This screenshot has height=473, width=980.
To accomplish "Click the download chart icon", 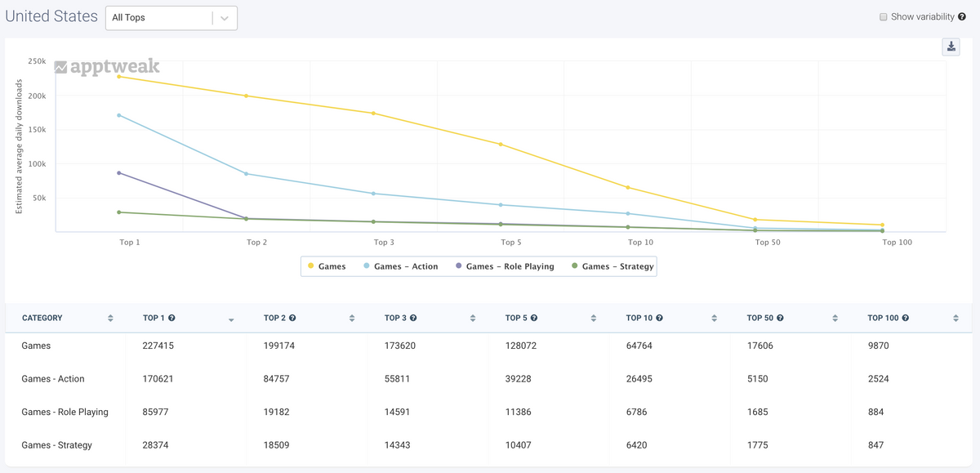I will (951, 47).
